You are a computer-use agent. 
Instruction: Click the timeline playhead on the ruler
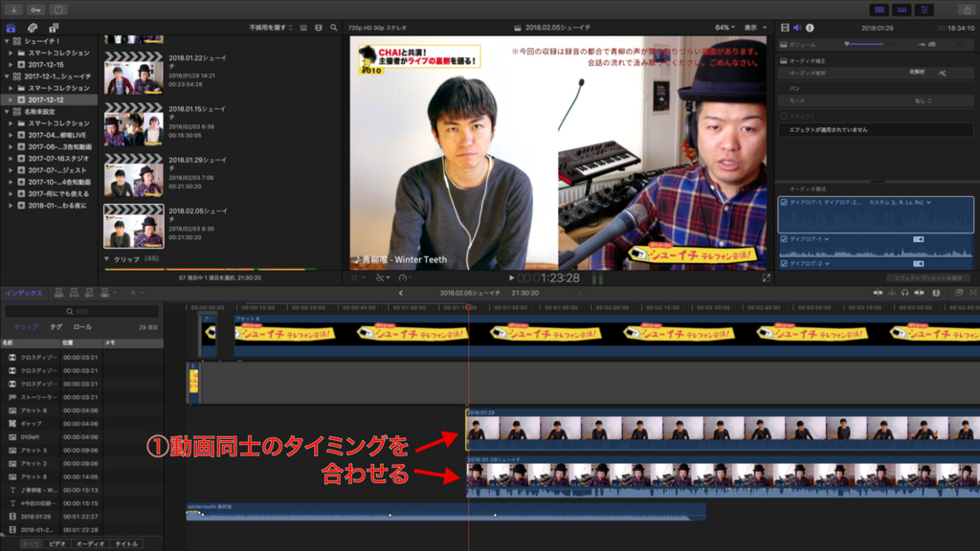click(x=469, y=307)
